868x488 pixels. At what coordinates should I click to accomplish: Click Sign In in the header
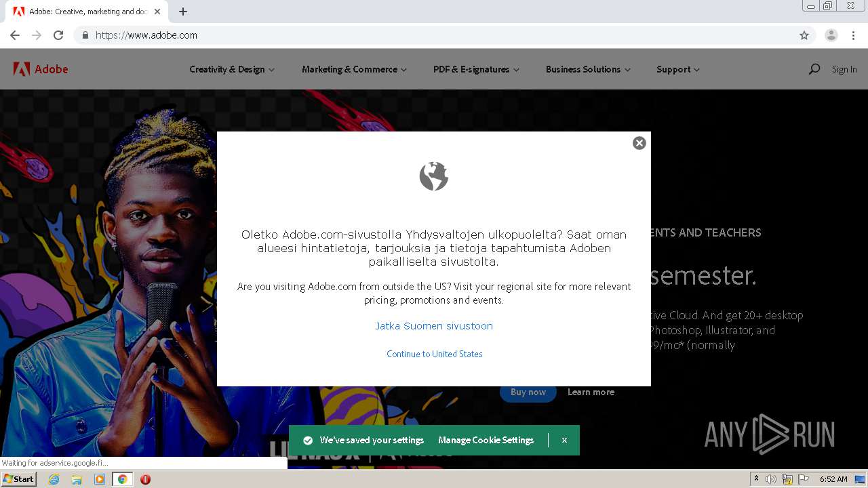[844, 69]
